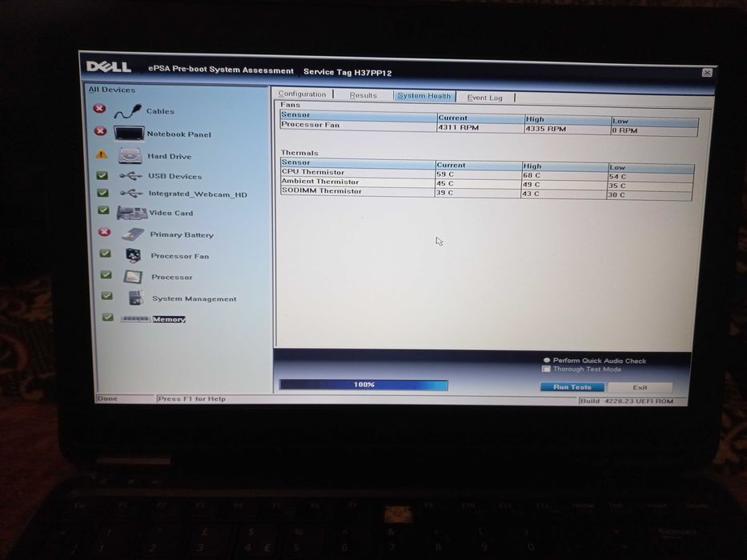Select the Processor Fan device label

click(179, 256)
